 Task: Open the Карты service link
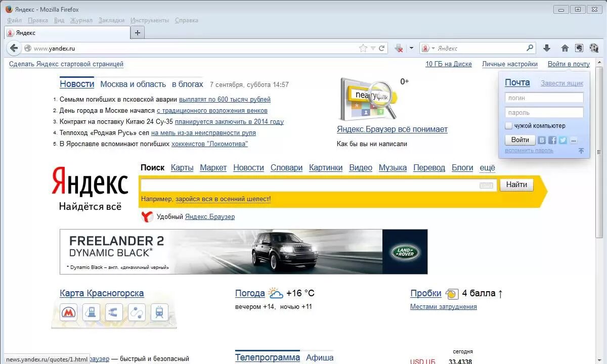(x=182, y=167)
